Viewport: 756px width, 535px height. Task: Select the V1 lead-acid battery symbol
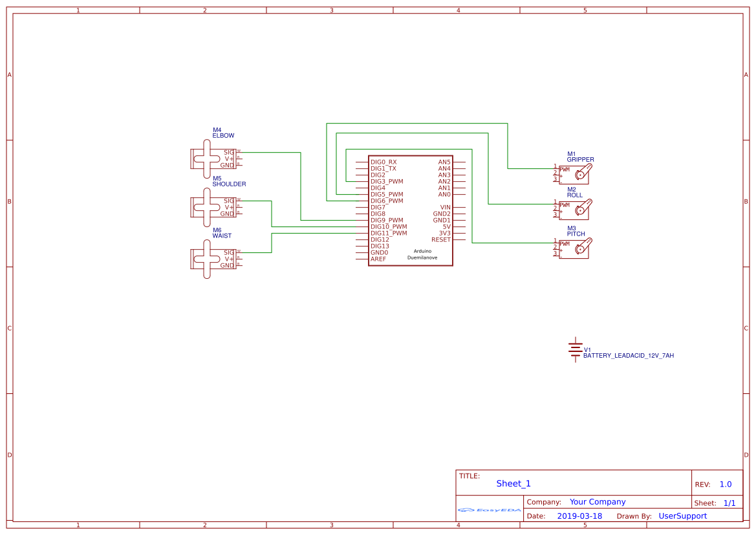[574, 349]
